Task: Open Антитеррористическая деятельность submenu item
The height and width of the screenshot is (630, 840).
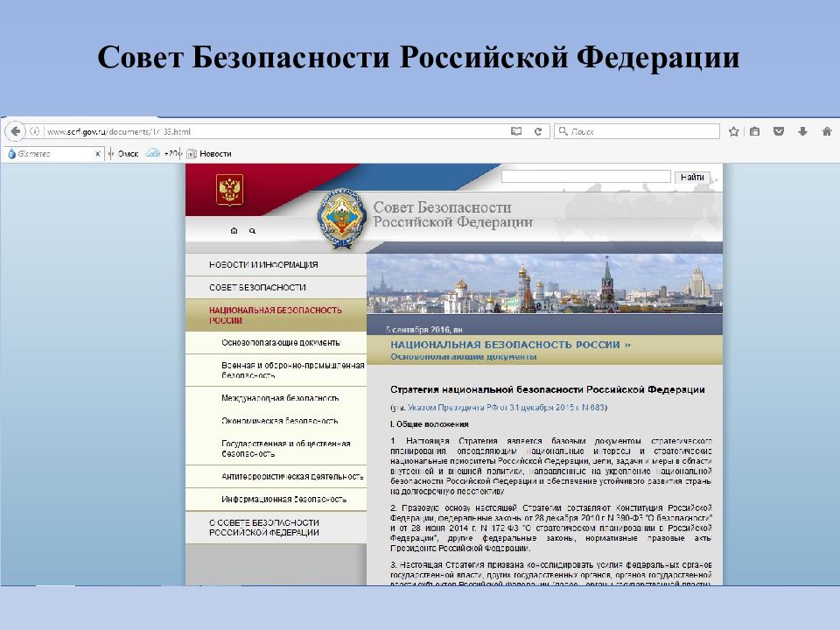Action: 276,477
